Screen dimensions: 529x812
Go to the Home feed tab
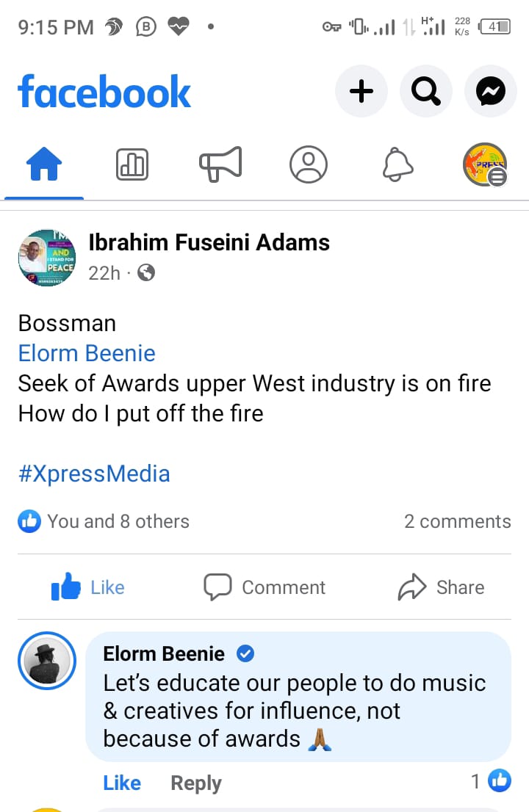tap(44, 164)
